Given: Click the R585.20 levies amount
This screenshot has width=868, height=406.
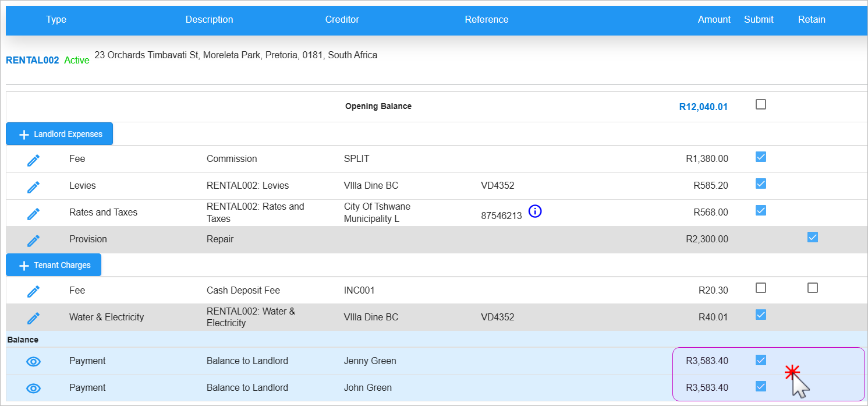Looking at the screenshot, I should click(x=711, y=186).
